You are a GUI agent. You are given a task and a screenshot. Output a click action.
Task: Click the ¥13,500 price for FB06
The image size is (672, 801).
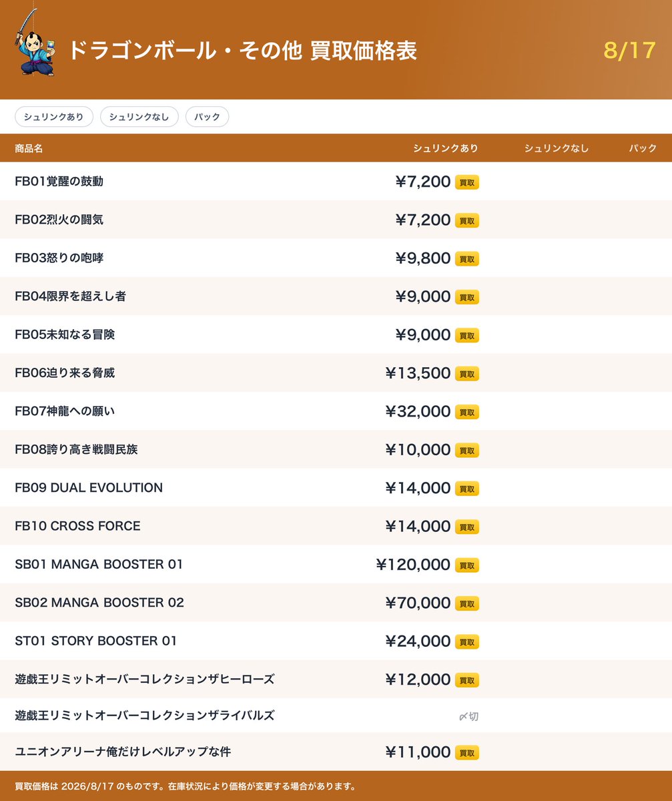pyautogui.click(x=418, y=374)
